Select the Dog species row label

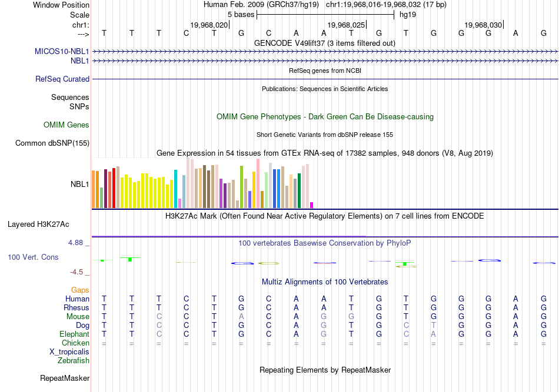(83, 326)
